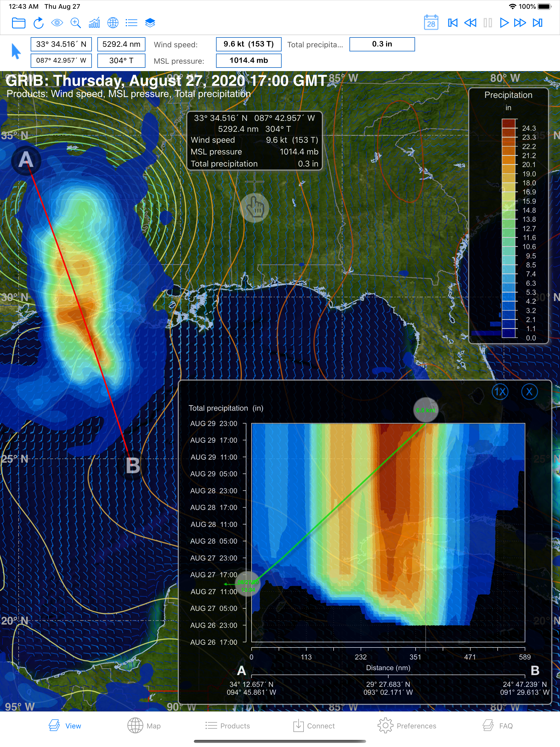Viewport: 560px width, 747px height.
Task: Tap the refresh arrow icon
Action: [x=39, y=23]
